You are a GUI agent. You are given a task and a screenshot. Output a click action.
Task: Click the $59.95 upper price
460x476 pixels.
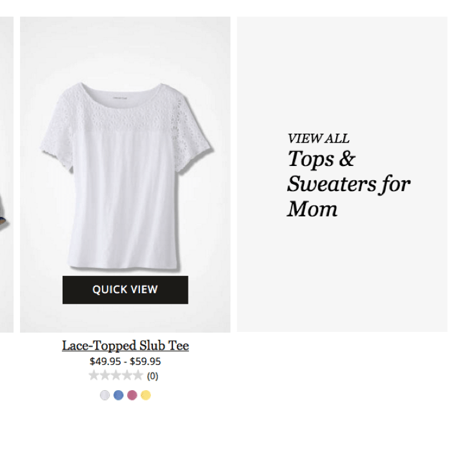(x=145, y=362)
